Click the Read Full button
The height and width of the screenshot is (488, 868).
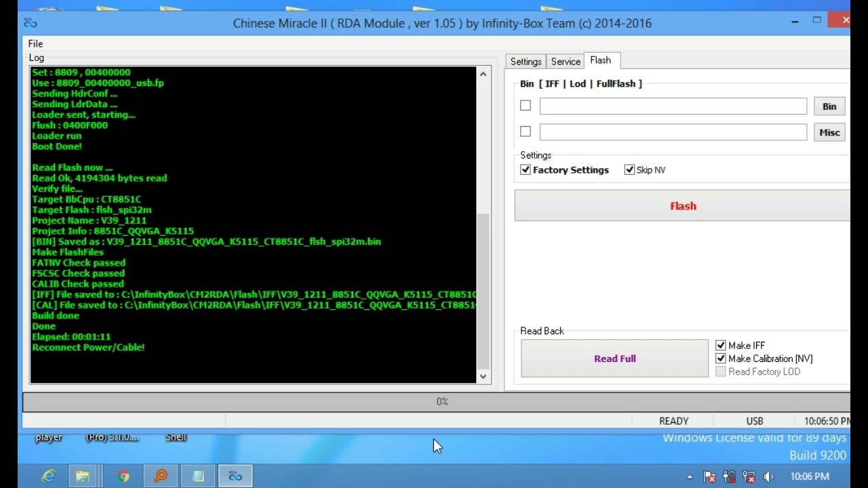pyautogui.click(x=615, y=359)
